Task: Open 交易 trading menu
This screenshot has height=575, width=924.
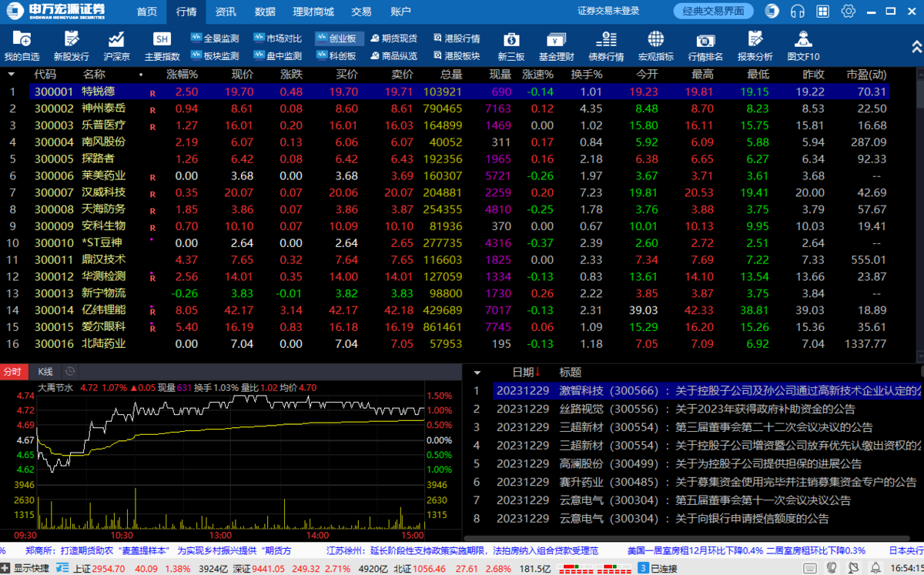Action: [x=361, y=12]
